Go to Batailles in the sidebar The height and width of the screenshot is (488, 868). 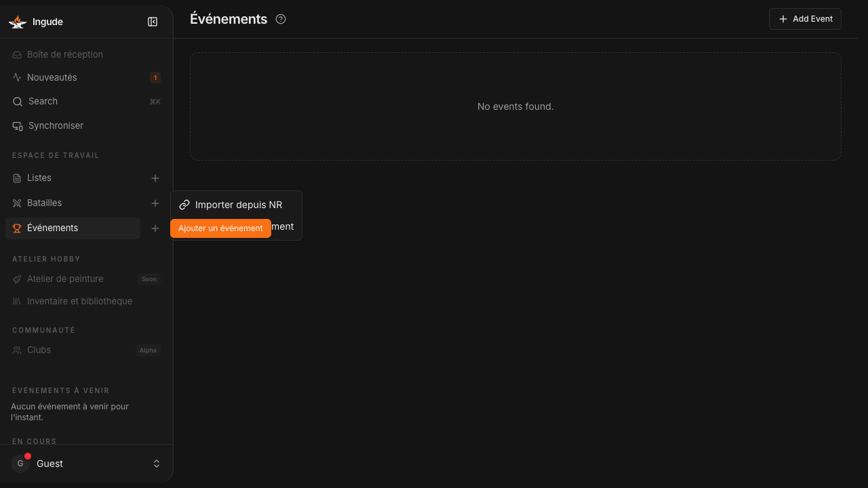click(73, 203)
